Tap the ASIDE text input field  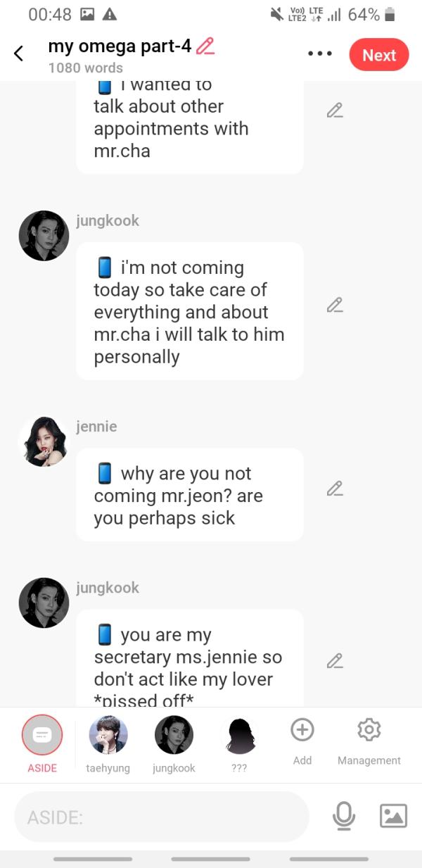click(x=162, y=817)
